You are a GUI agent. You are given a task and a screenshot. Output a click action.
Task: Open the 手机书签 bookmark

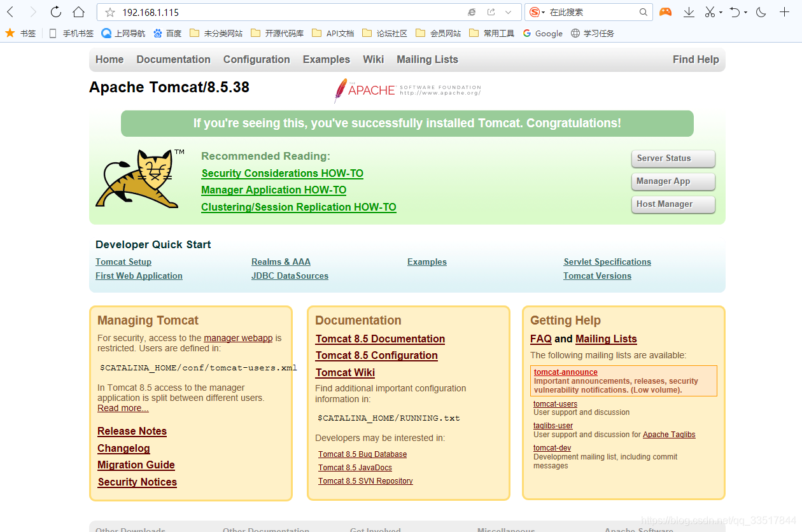[x=71, y=33]
